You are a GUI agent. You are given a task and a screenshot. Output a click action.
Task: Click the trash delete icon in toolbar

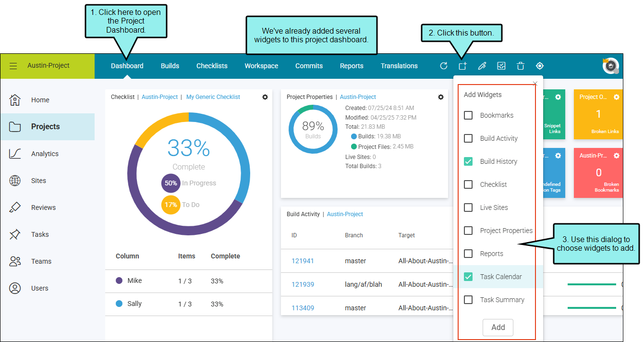[x=521, y=66]
